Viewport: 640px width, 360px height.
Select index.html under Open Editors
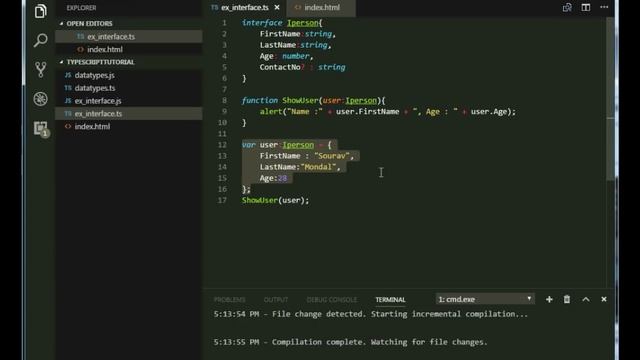[x=129, y=49]
